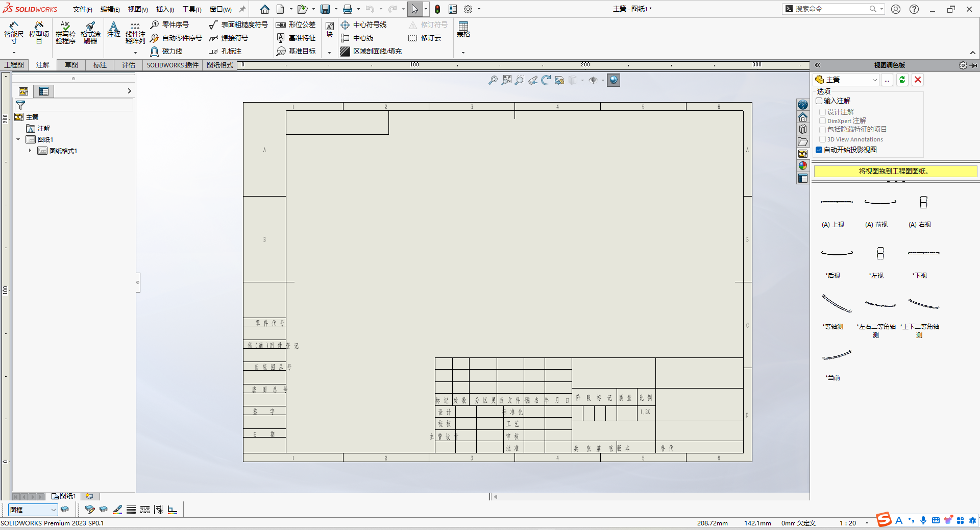Viewport: 980px width, 530px height.
Task: Open the 插入 menu
Action: (x=164, y=9)
